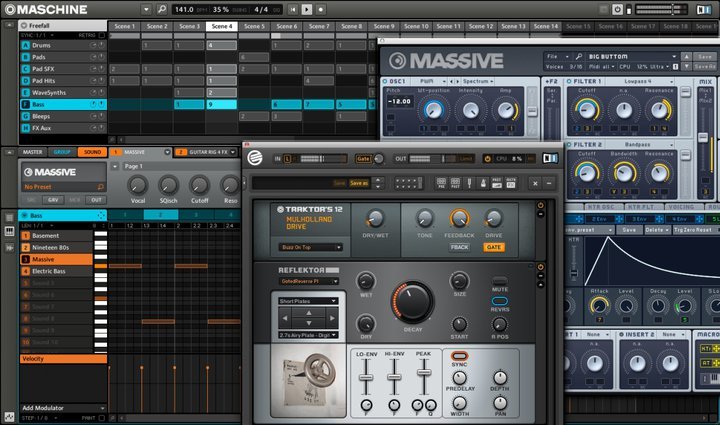Open the SYNC 1/1 dropdown
The height and width of the screenshot is (425, 720).
38,35
